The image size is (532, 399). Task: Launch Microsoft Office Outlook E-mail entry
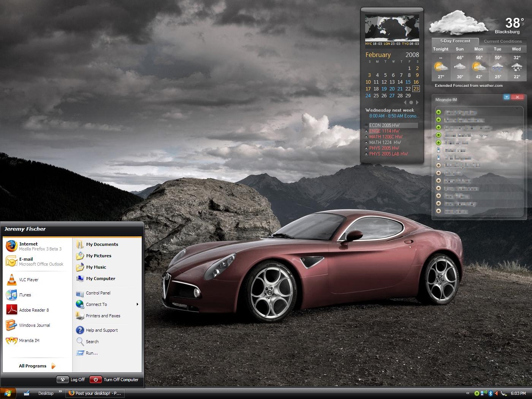(37, 261)
